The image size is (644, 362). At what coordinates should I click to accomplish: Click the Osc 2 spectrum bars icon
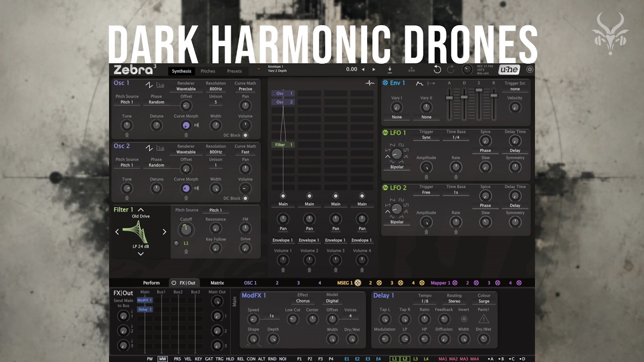[x=160, y=148]
